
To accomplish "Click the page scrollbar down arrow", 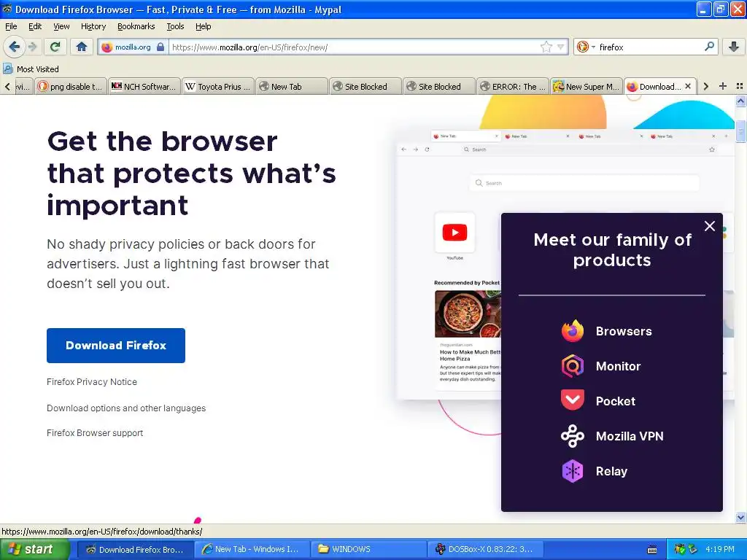I will point(740,518).
